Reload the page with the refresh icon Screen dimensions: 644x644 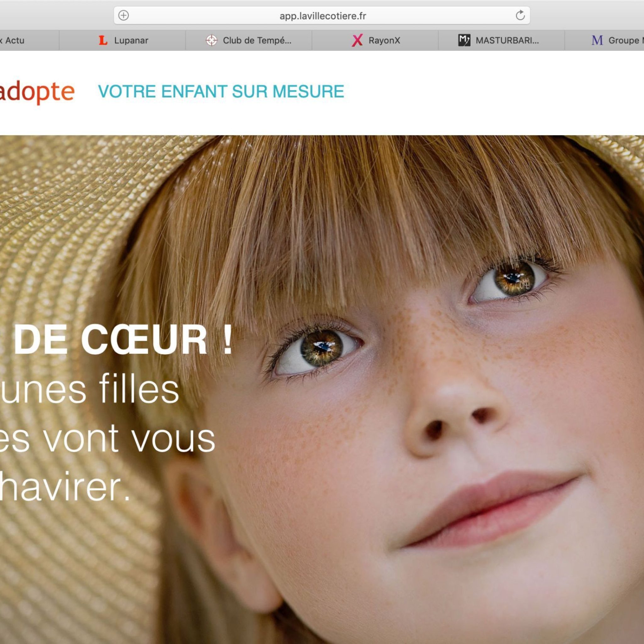point(520,15)
